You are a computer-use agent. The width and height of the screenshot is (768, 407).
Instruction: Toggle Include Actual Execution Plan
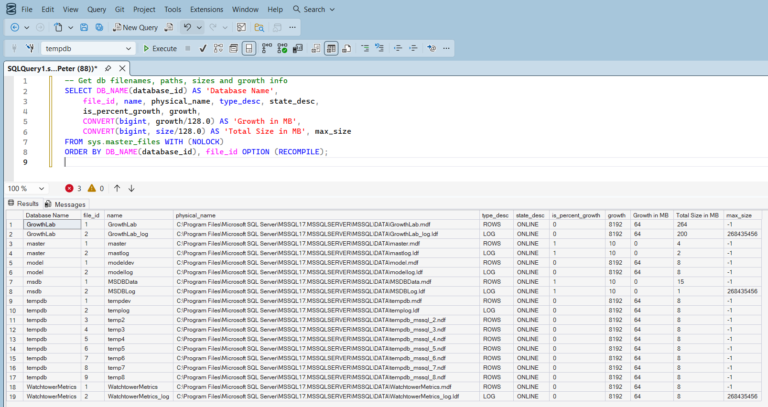(x=266, y=48)
